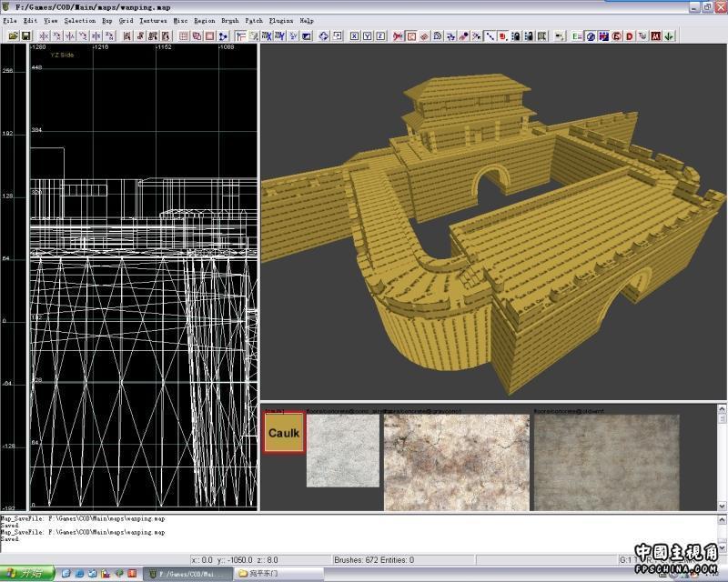This screenshot has height=582, width=728.
Task: Click the Save floppy disk icon
Action: pyautogui.click(x=26, y=36)
